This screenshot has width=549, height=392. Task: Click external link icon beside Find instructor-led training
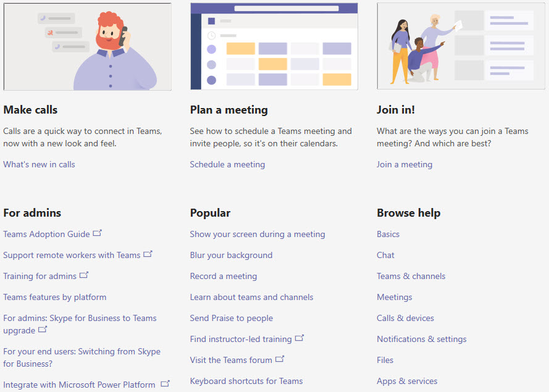(300, 338)
